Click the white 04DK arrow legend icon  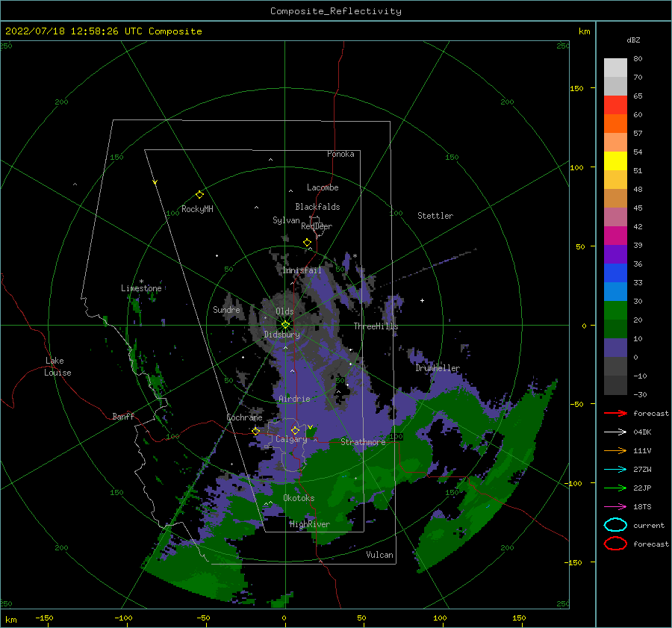pyautogui.click(x=615, y=432)
